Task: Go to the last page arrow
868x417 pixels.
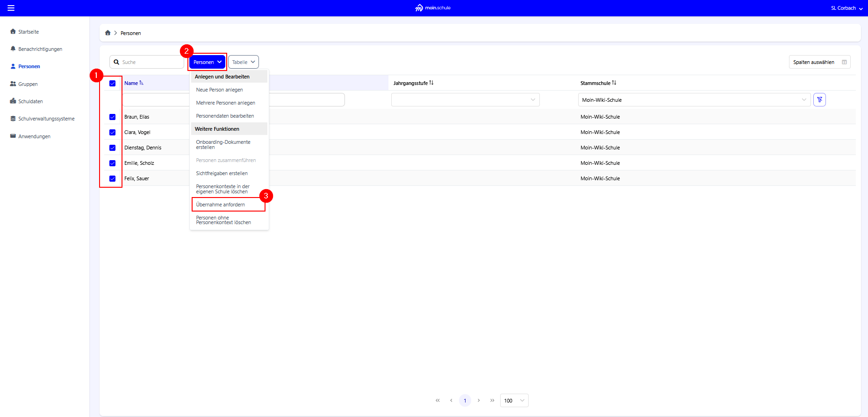Action: tap(492, 401)
